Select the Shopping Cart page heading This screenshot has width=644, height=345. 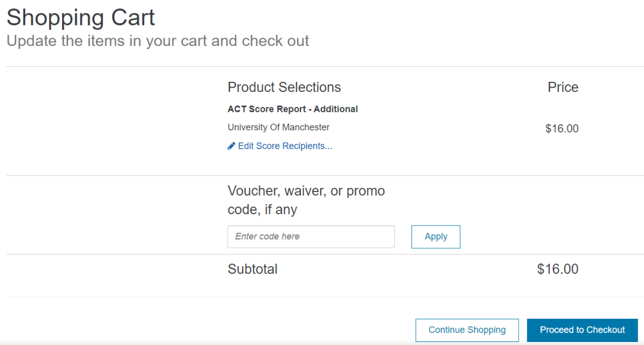click(80, 18)
